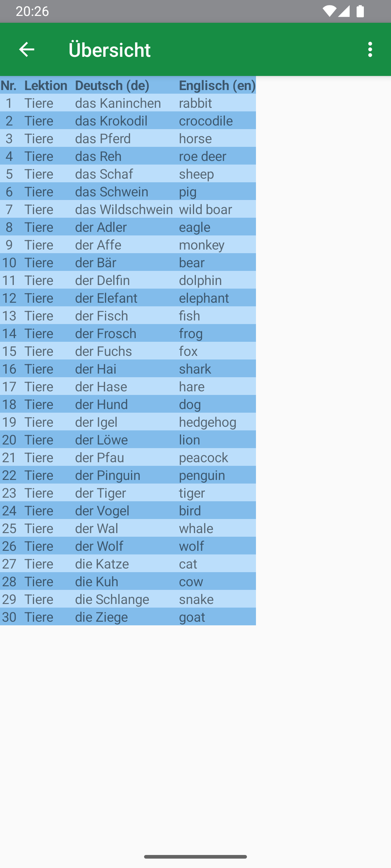Select the die Schlange entry
The width and height of the screenshot is (391, 868).
tap(112, 599)
